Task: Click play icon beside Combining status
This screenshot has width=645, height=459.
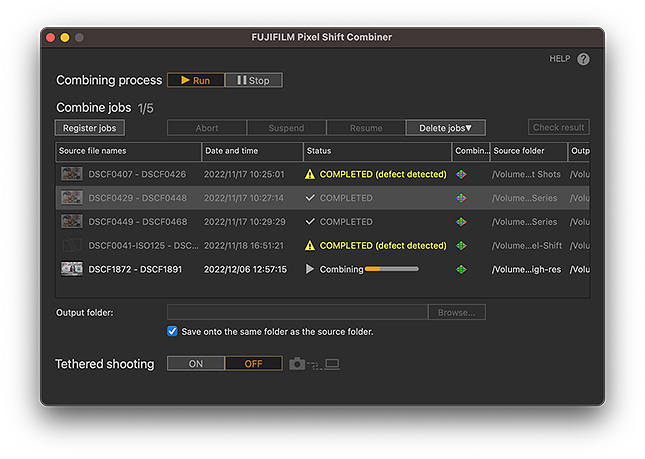Action: click(310, 269)
